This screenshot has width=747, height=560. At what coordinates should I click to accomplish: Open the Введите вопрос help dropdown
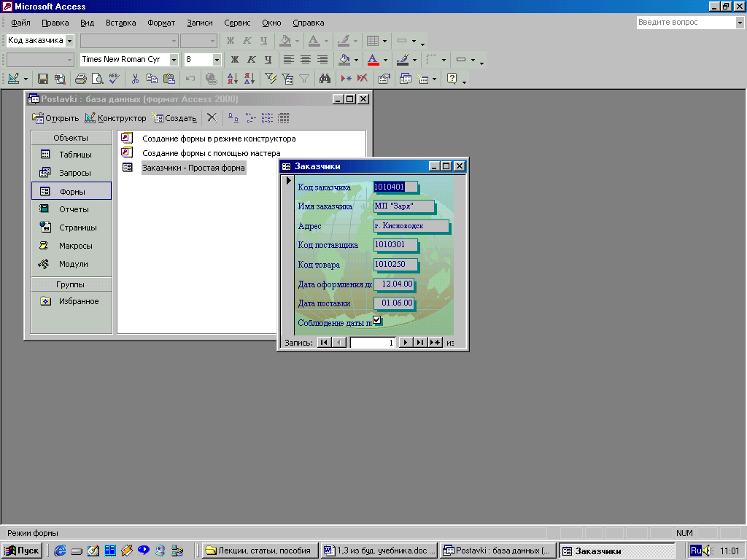pyautogui.click(x=740, y=23)
